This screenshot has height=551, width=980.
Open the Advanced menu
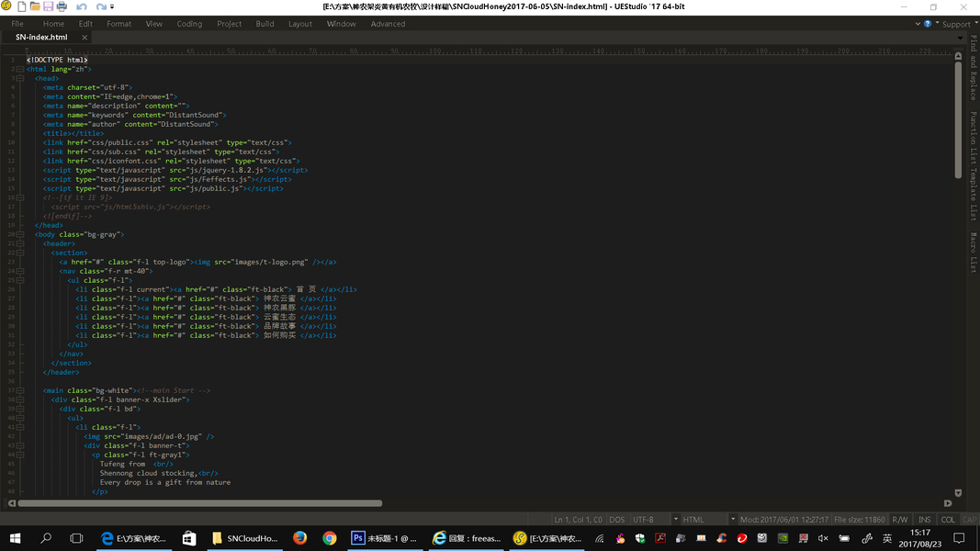pyautogui.click(x=389, y=24)
